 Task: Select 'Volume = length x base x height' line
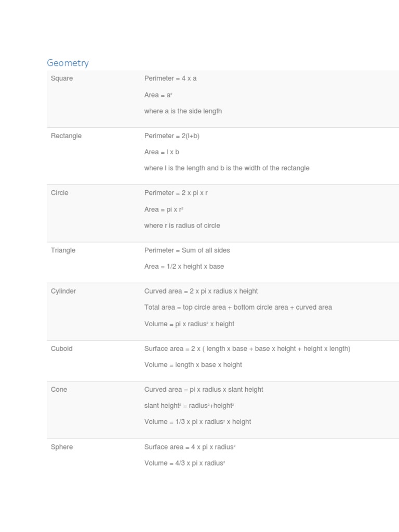[x=193, y=365]
